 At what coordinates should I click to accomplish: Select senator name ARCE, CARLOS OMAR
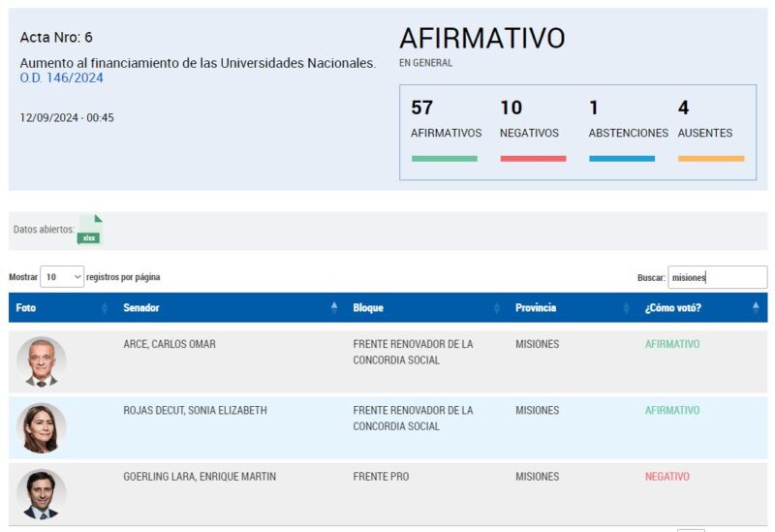coord(170,344)
